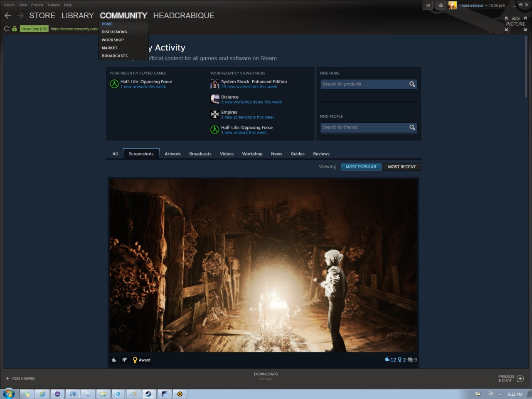Open the COMMUNITY section header

coord(123,15)
